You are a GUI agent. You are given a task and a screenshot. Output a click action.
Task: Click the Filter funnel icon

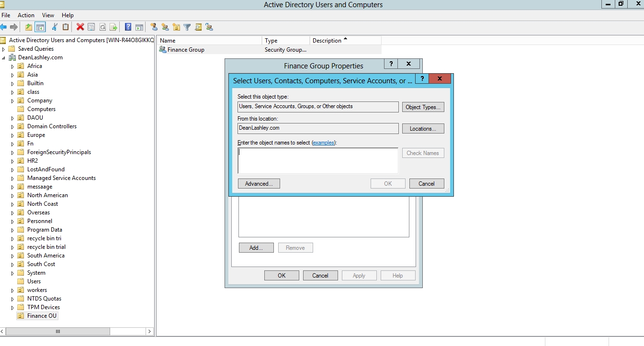[x=187, y=27]
